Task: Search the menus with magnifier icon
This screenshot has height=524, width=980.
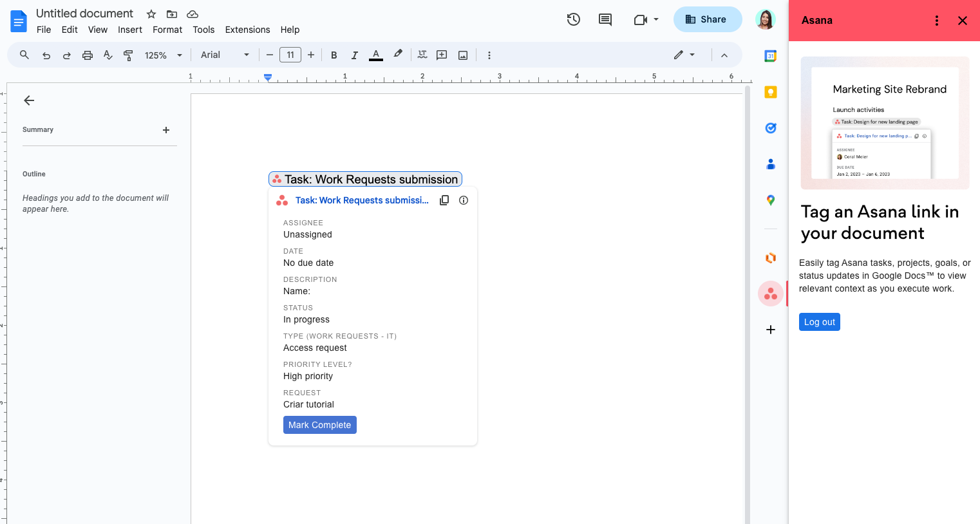Action: (x=24, y=55)
